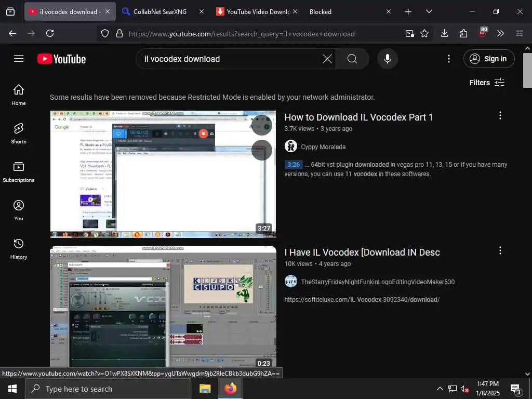Open the picture-in-picture address bar icon

coord(409,33)
